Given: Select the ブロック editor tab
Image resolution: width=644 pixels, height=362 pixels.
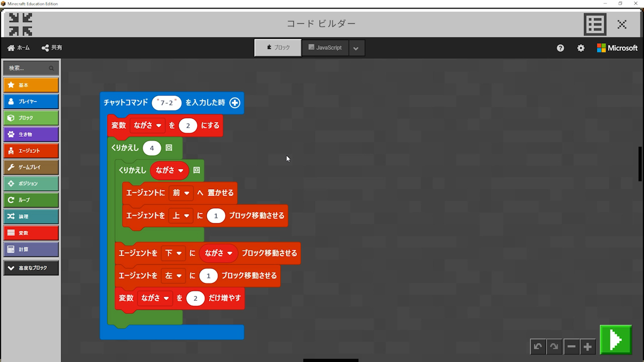Looking at the screenshot, I should coord(278,48).
